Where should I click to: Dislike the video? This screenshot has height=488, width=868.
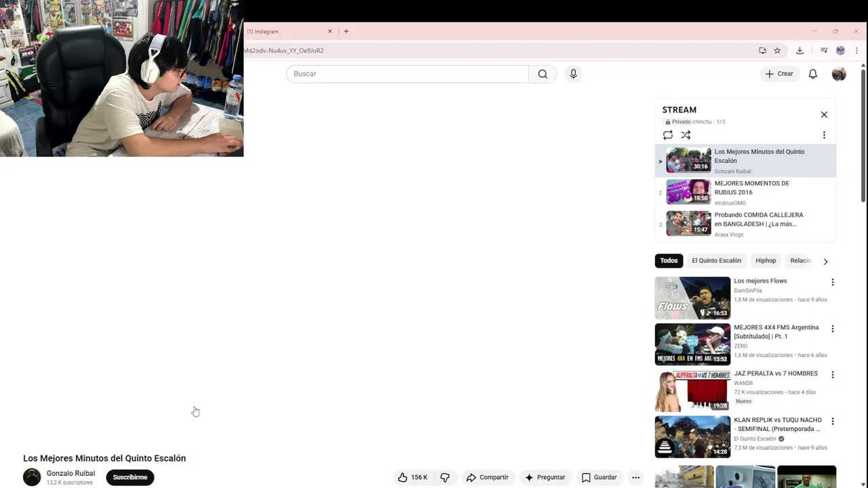[445, 477]
